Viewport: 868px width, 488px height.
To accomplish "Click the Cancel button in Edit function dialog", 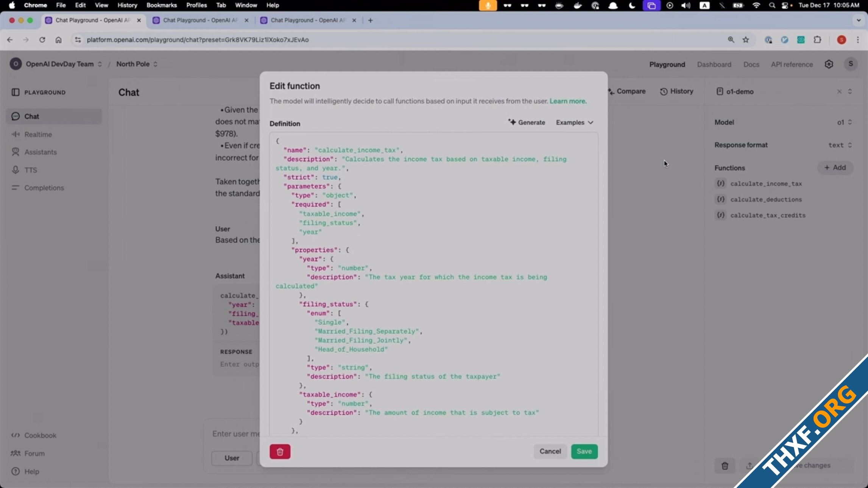I will tap(550, 451).
